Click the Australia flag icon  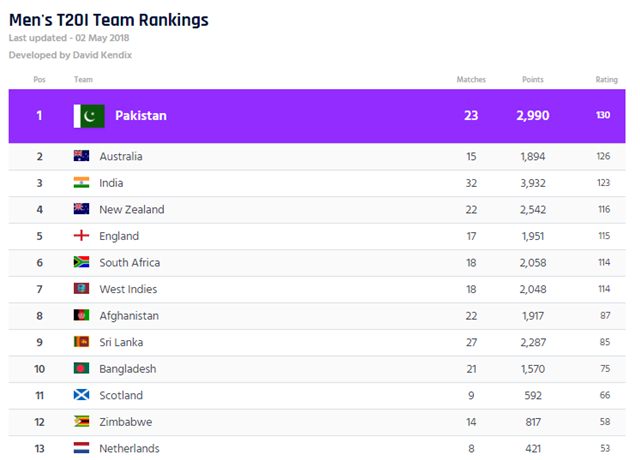tap(81, 156)
